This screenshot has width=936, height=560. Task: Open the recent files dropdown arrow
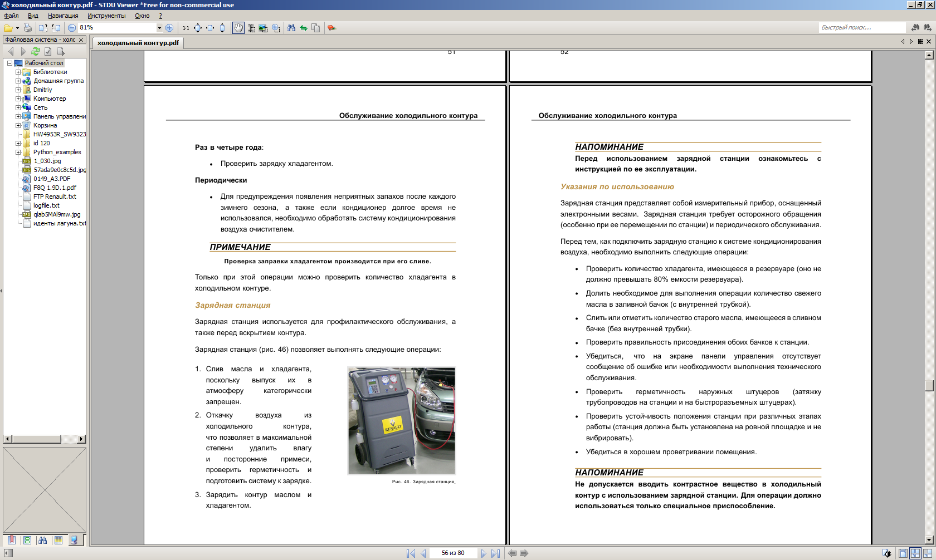17,28
